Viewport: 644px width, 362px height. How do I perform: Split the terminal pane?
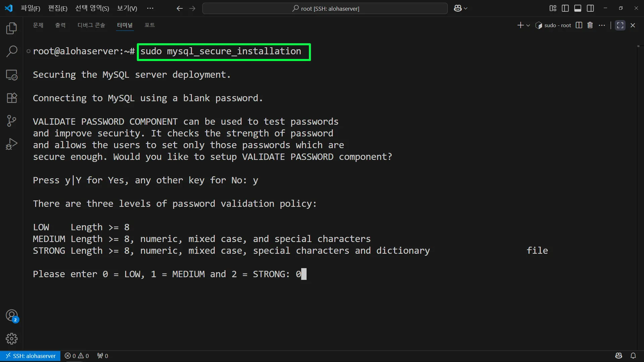[x=579, y=25]
